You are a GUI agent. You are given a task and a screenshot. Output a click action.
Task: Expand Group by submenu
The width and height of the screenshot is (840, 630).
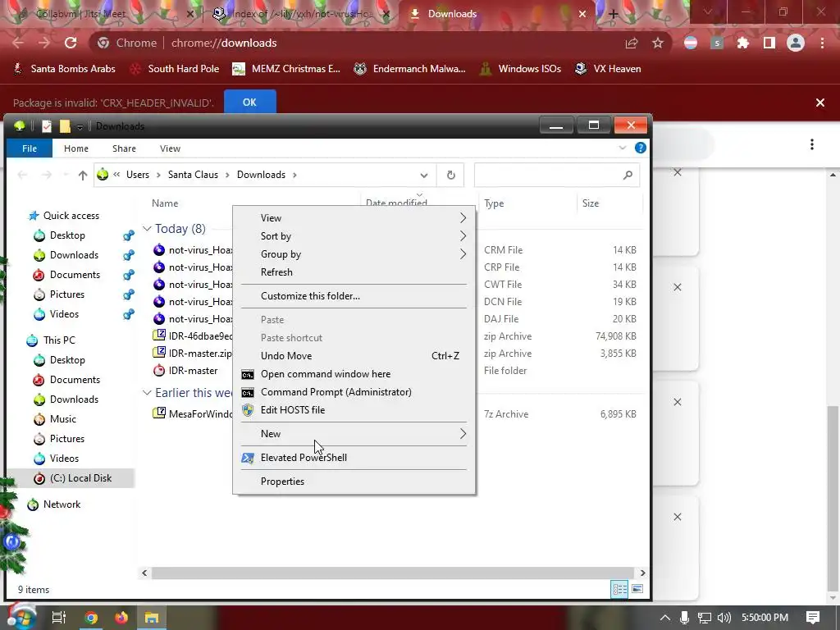(354, 254)
